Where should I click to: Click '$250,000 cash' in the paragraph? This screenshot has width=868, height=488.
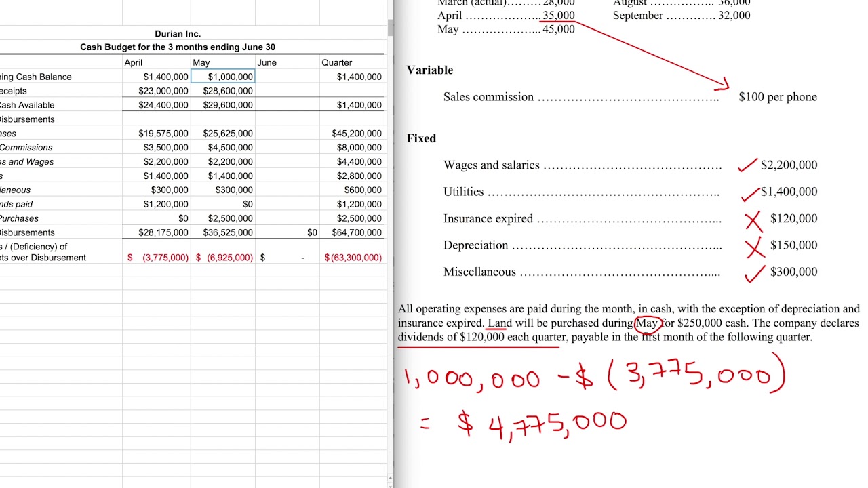[x=712, y=323]
